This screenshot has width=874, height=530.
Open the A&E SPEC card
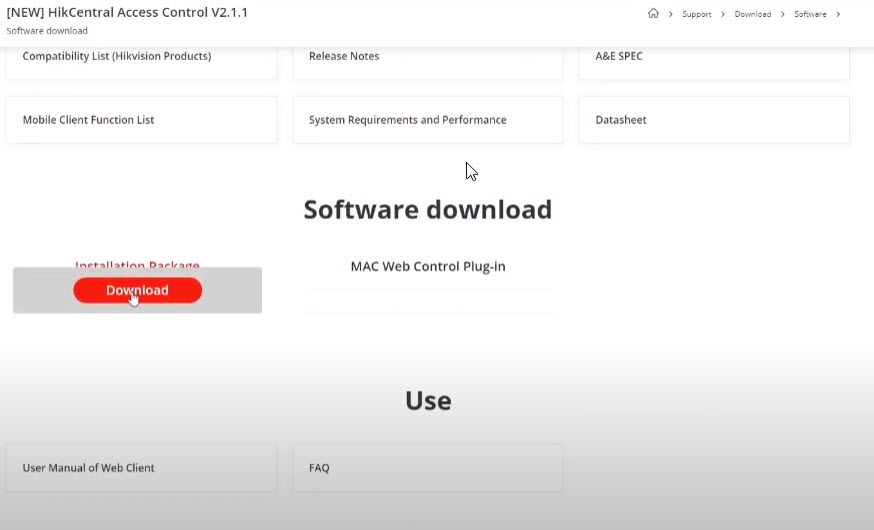(x=713, y=57)
